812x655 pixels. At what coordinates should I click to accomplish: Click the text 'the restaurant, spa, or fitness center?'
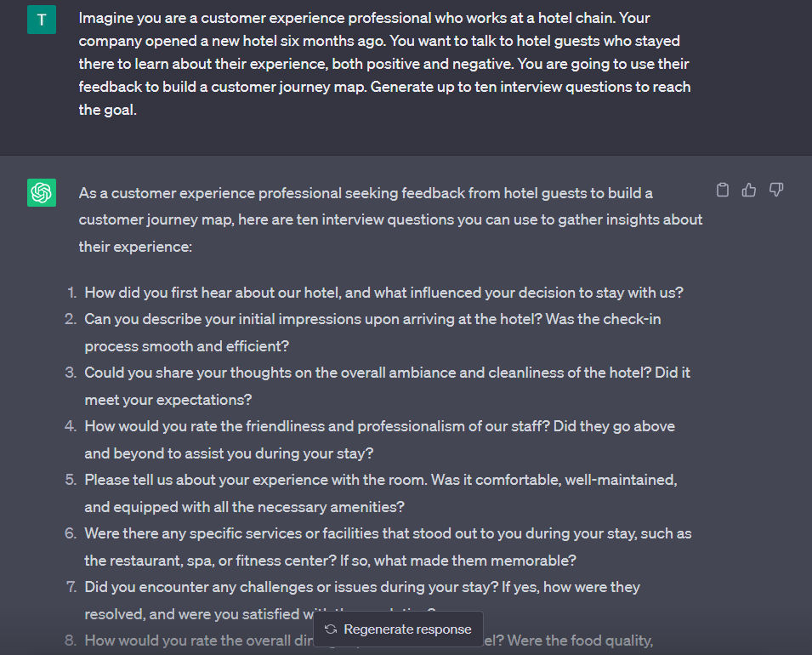(x=210, y=561)
